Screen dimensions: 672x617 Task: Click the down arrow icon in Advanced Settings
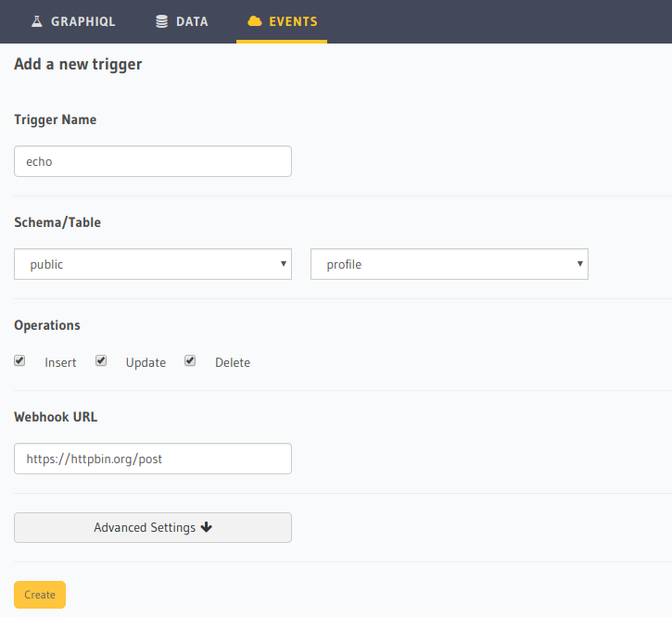click(x=206, y=527)
